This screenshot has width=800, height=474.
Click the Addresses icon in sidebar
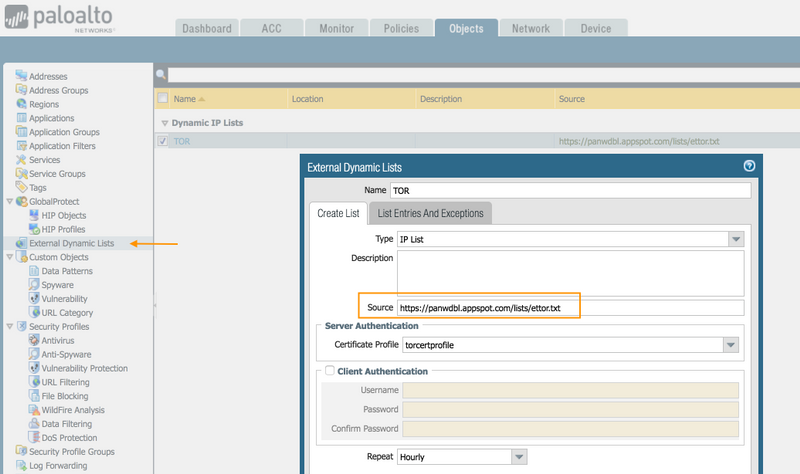click(x=21, y=76)
